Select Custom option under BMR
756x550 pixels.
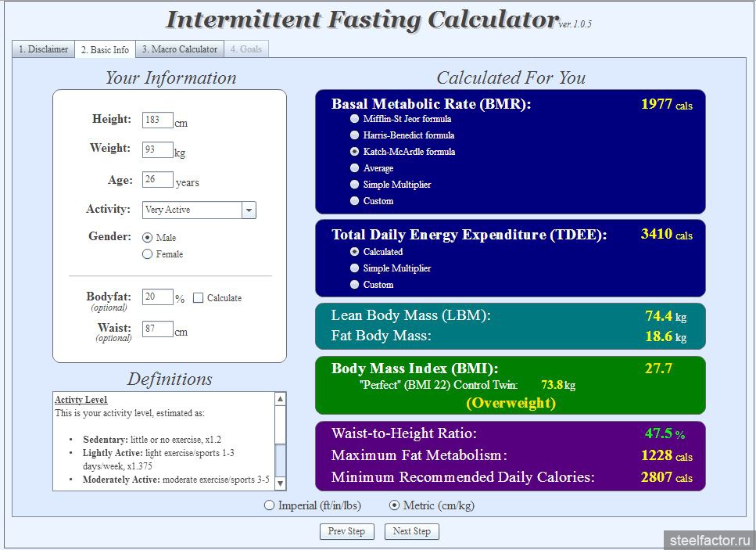[354, 201]
